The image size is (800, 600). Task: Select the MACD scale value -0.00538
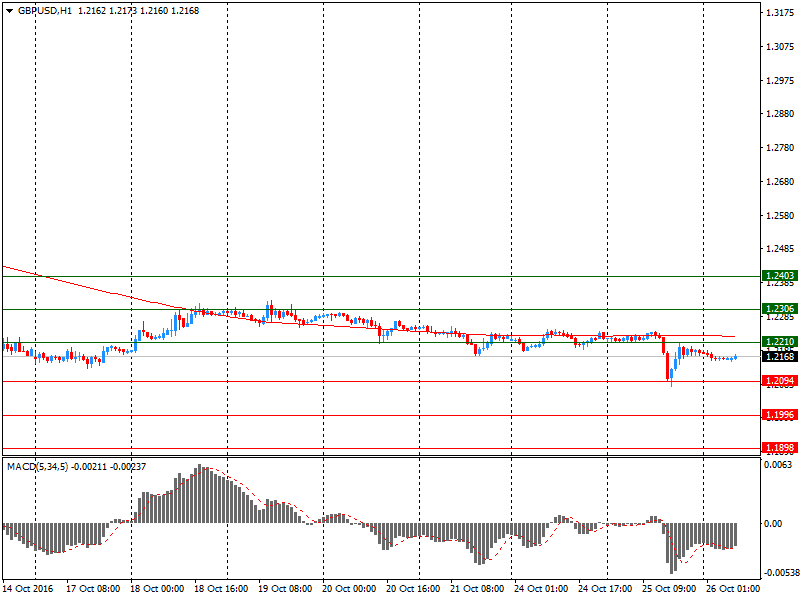pos(781,573)
